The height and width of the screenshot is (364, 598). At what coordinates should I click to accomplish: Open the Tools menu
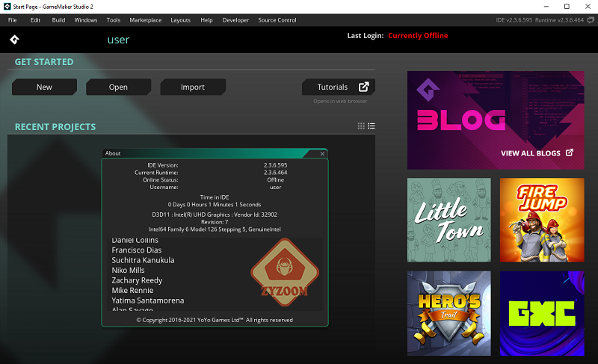114,20
